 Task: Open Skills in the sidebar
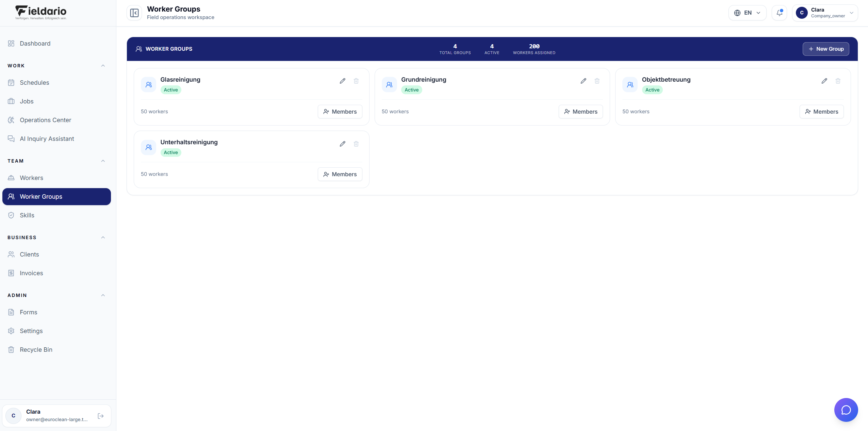tap(56, 215)
